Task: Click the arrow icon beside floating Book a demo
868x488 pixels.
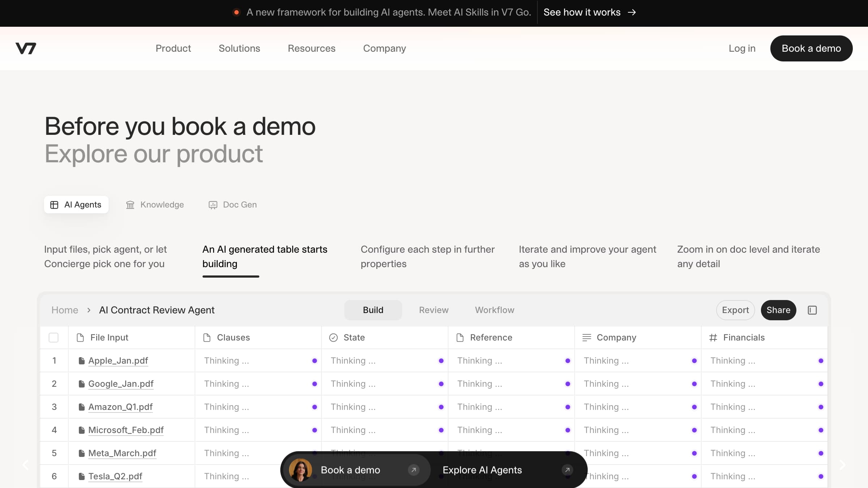Action: (413, 470)
